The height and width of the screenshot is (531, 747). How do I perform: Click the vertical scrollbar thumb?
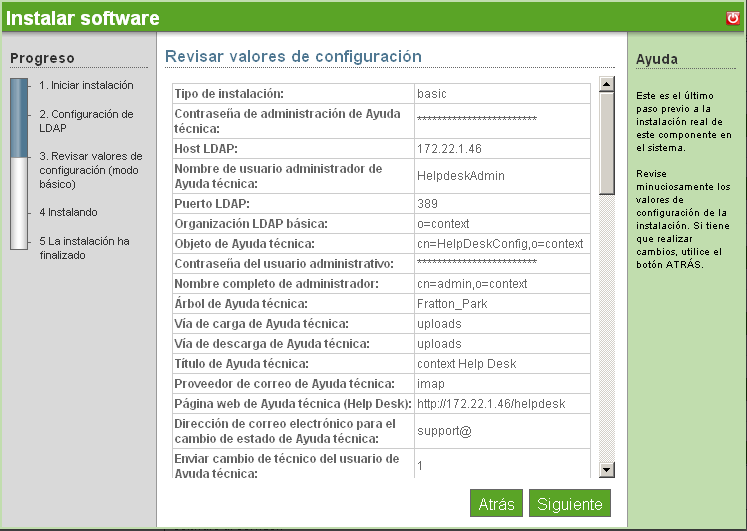(606, 143)
